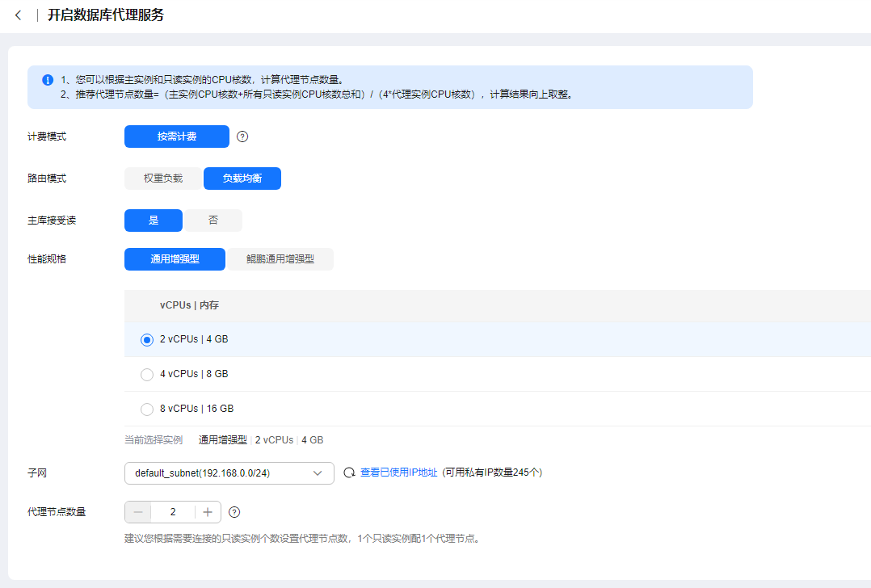Click the chevron arrow in the subnet selector
The image size is (871, 588).
[x=318, y=473]
